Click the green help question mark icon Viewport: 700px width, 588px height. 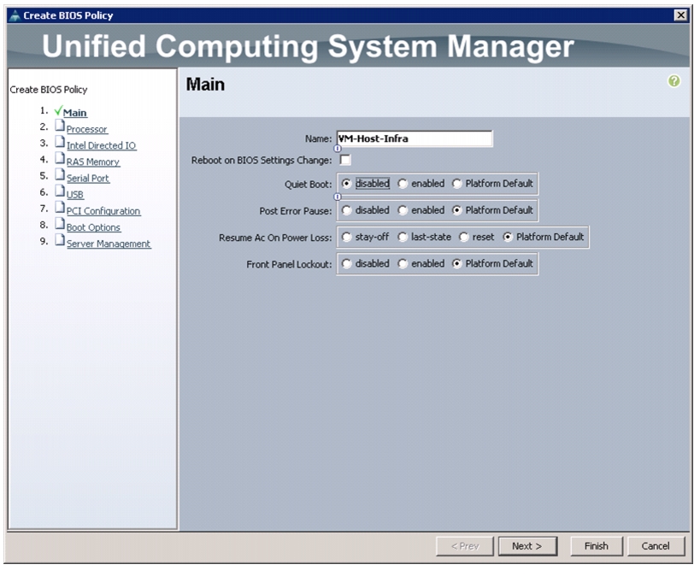(x=674, y=81)
